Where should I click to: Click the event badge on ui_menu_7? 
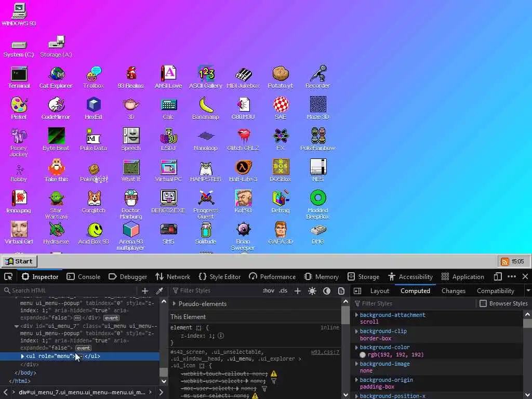coord(83,348)
